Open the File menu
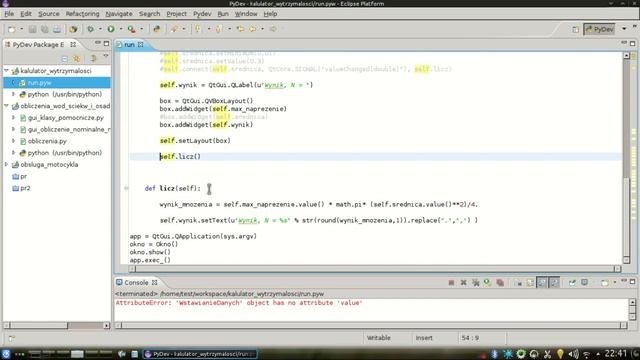640x360 pixels. point(9,14)
